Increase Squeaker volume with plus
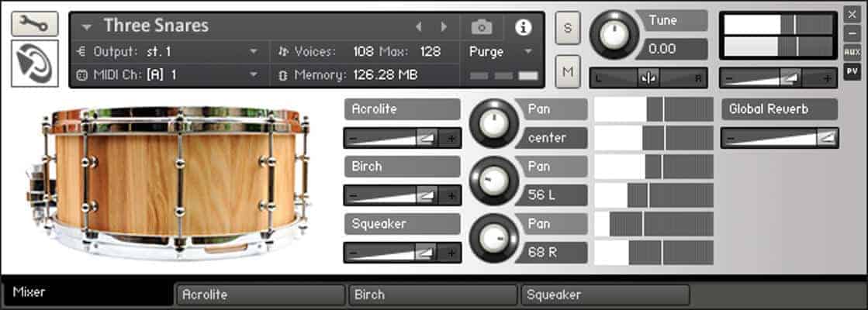This screenshot has height=310, width=868. [451, 253]
